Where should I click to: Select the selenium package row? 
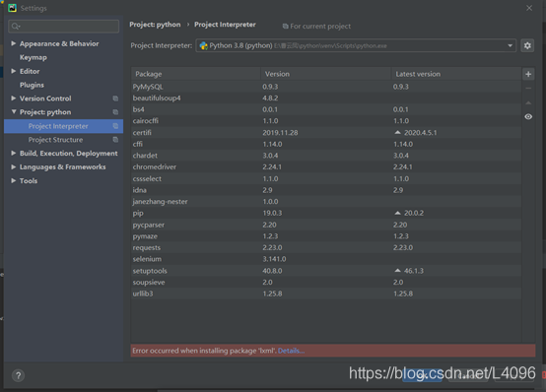coord(326,259)
